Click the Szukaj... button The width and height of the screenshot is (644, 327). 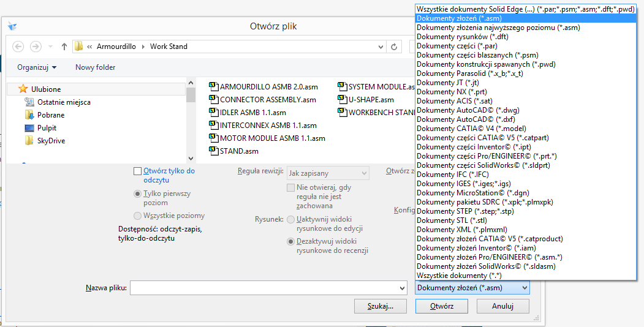(381, 306)
